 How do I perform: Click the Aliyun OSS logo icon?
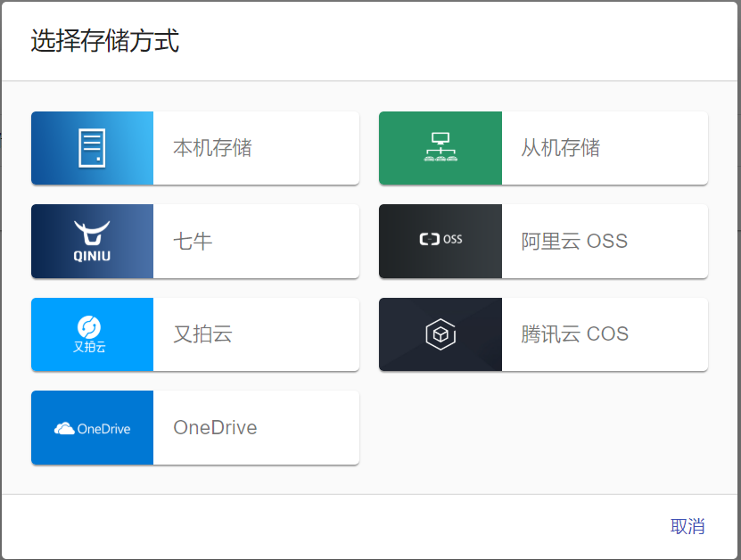pyautogui.click(x=440, y=241)
